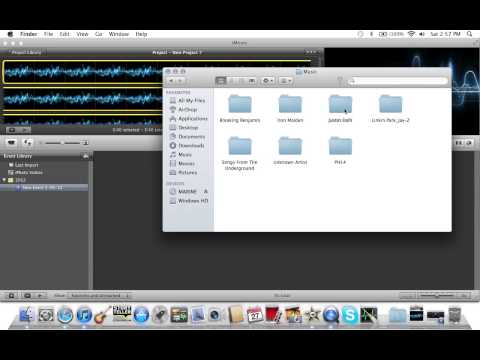Screen dimensions: 480x360
Task: Open Calendar from the Dock
Action: [255, 315]
